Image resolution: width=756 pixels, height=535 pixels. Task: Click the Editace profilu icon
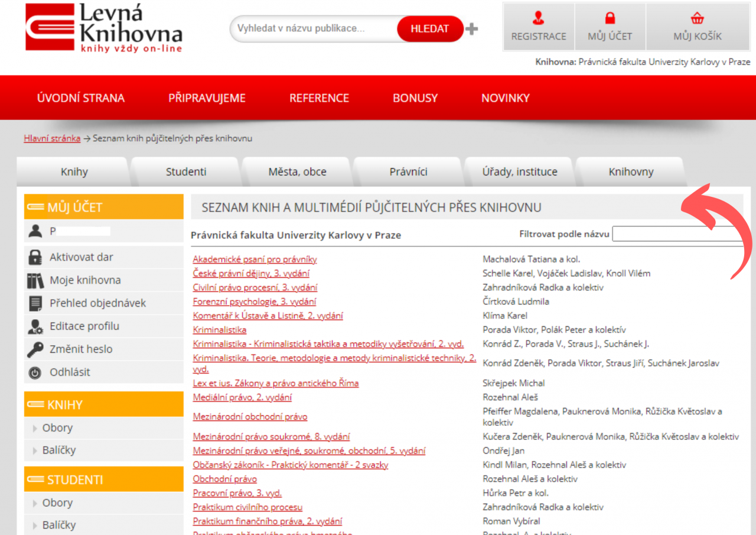click(x=35, y=326)
